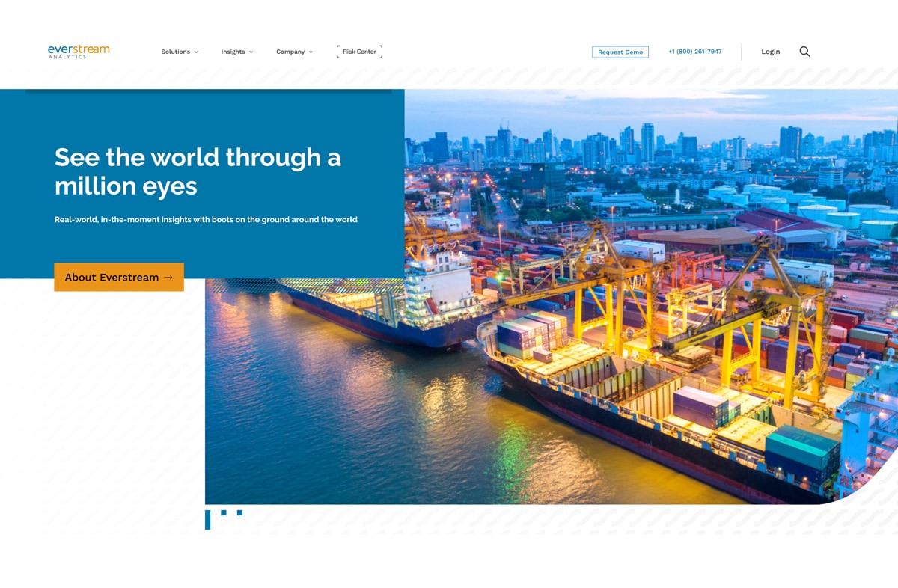The width and height of the screenshot is (898, 588).
Task: Select Solutions in the navigation bar
Action: coord(175,52)
